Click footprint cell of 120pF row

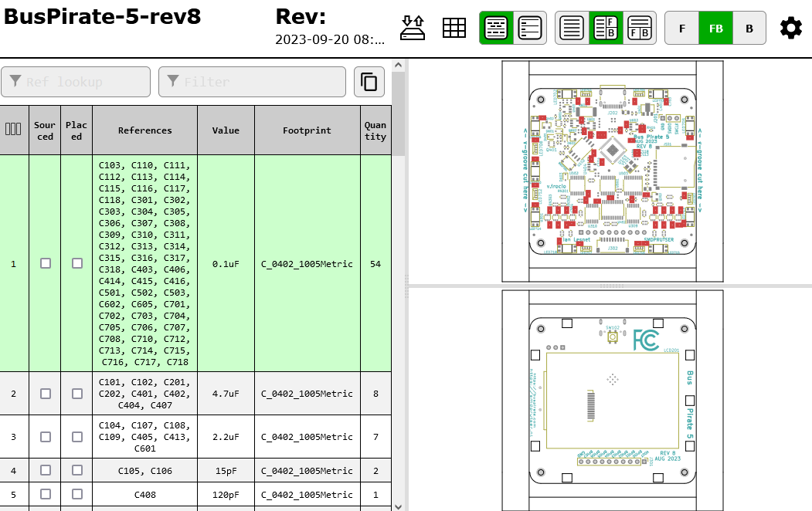(x=307, y=495)
